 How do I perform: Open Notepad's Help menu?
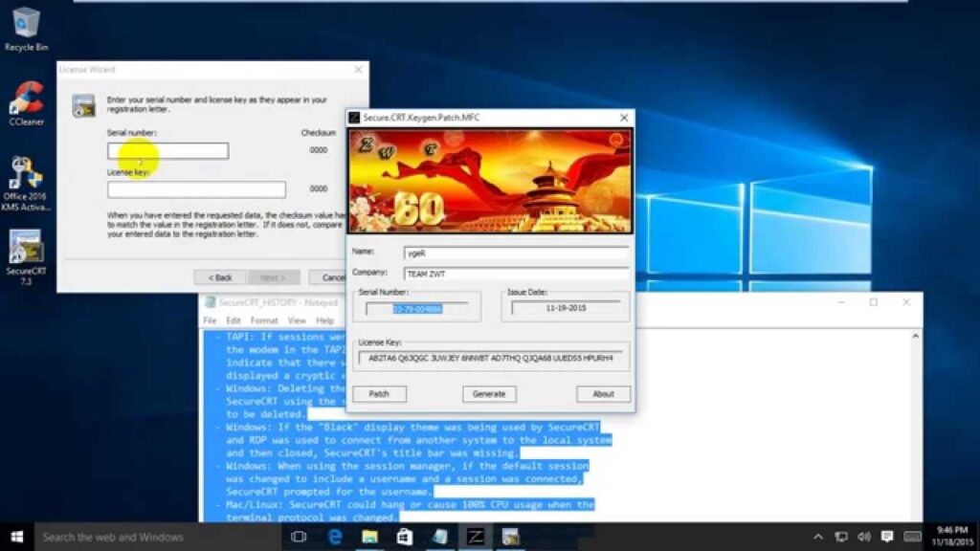(x=324, y=320)
